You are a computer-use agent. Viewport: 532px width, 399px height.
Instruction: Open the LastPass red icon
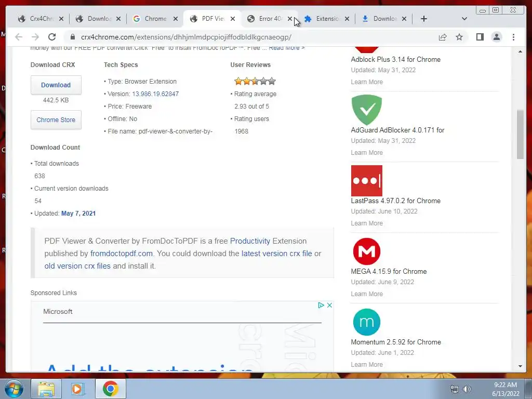click(x=366, y=180)
